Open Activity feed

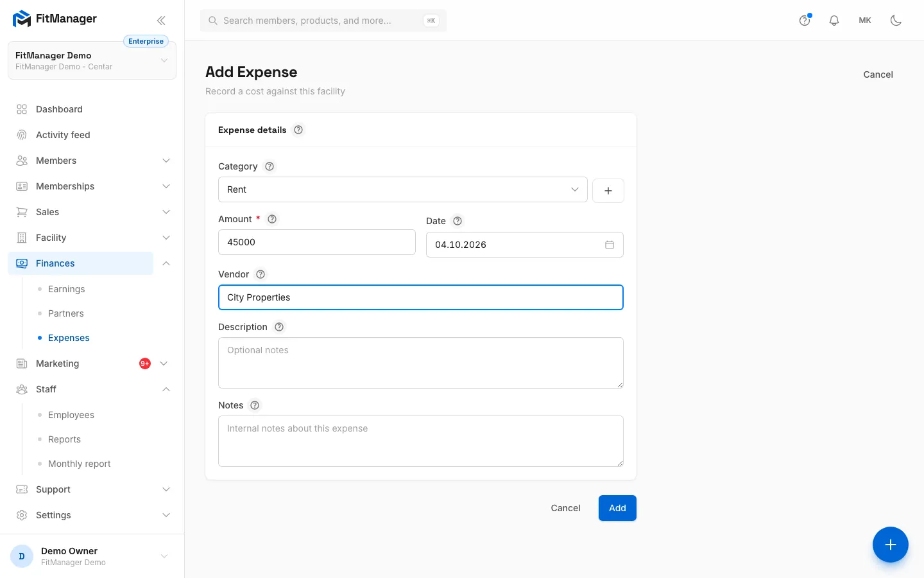point(92,135)
